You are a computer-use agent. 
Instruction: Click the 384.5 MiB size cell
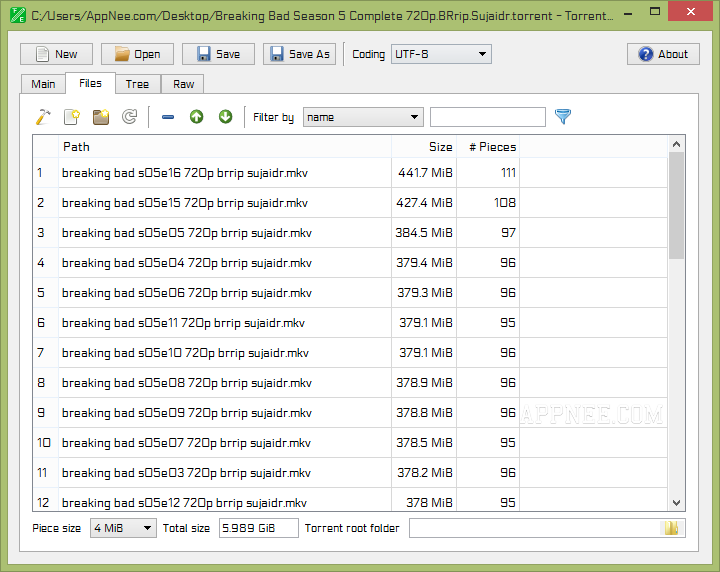(424, 233)
